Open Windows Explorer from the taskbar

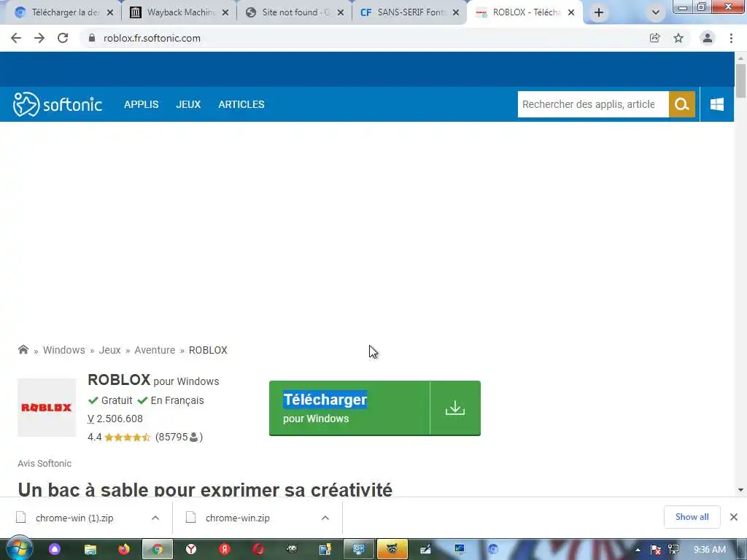90,550
